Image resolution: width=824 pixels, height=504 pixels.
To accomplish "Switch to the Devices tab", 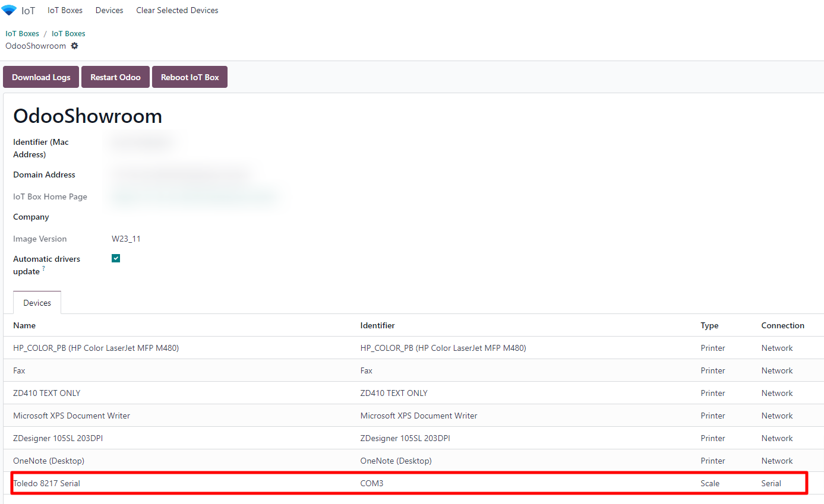I will coord(37,303).
